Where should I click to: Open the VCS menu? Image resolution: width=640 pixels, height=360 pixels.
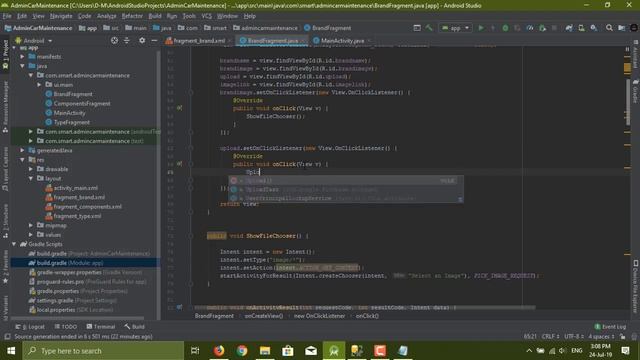tap(207, 16)
